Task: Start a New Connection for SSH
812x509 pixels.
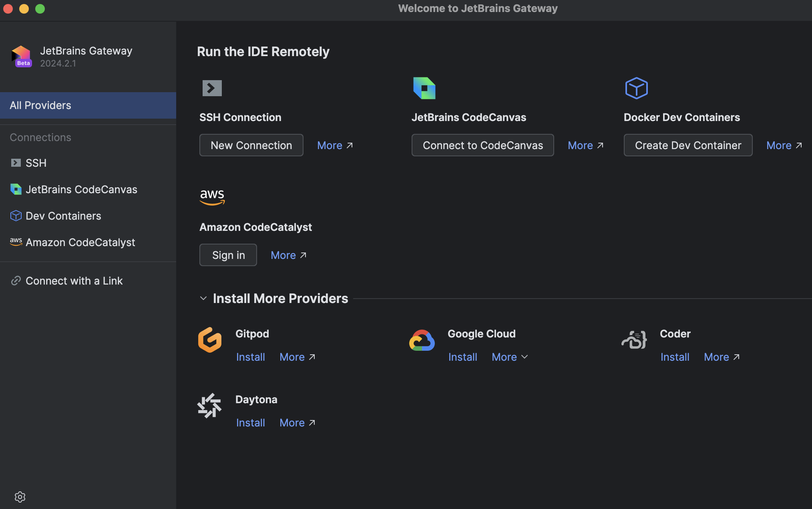Action: (x=251, y=145)
